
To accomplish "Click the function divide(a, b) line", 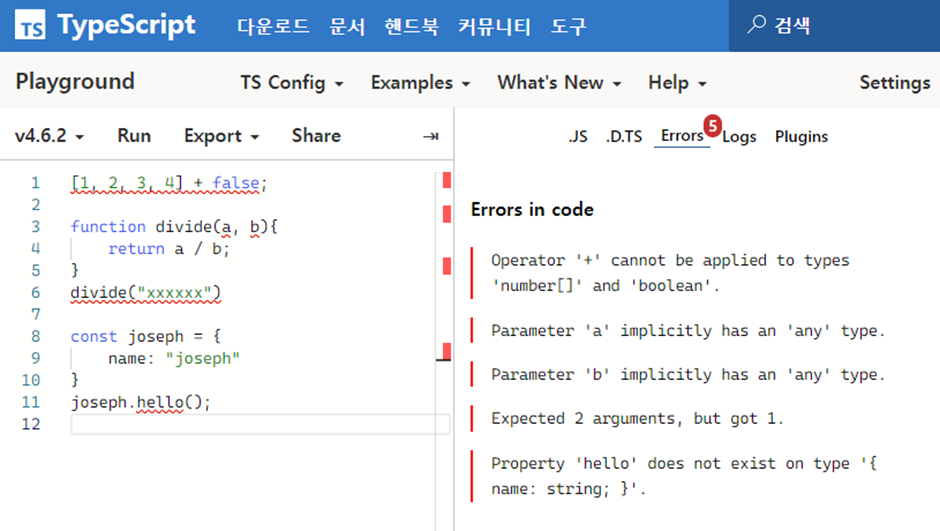I will [x=174, y=227].
